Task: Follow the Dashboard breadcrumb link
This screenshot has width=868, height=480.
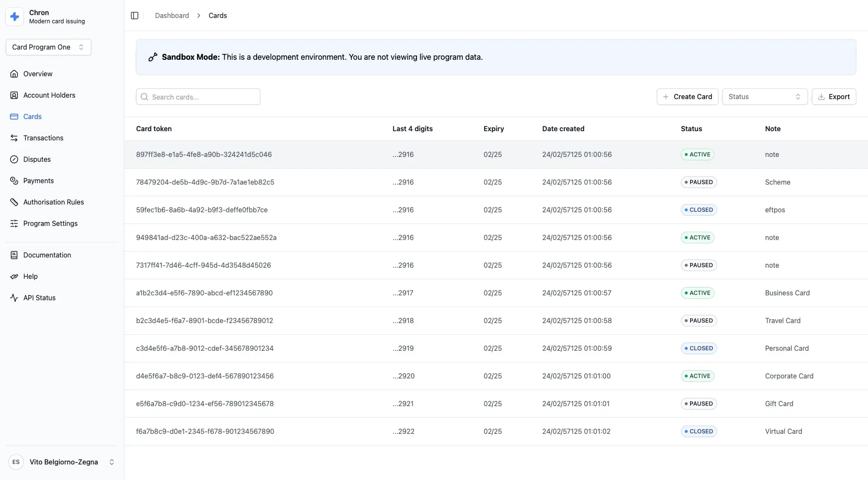Action: click(172, 16)
